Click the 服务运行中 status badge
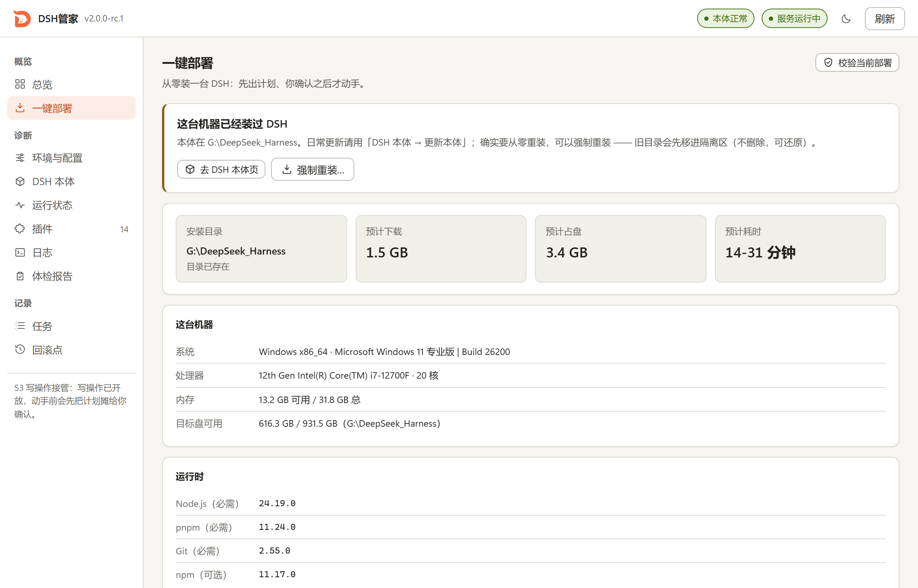This screenshot has height=588, width=918. click(x=794, y=19)
